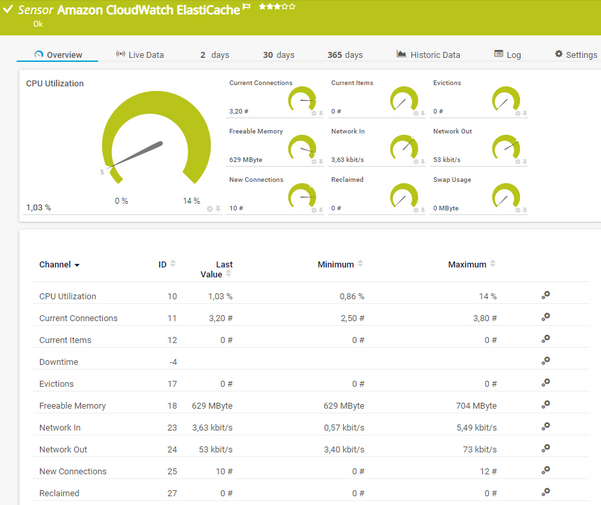This screenshot has height=505, width=601.
Task: Click the Current Connections mini gauge
Action: [x=302, y=100]
